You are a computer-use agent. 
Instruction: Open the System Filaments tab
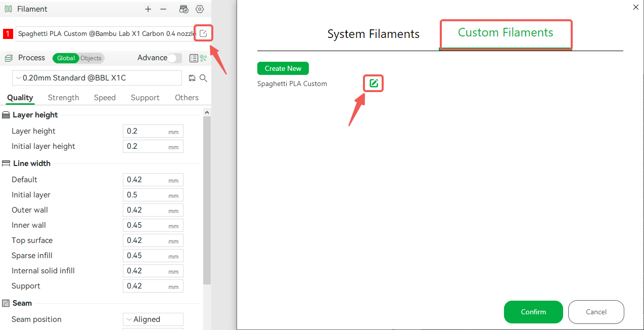374,34
